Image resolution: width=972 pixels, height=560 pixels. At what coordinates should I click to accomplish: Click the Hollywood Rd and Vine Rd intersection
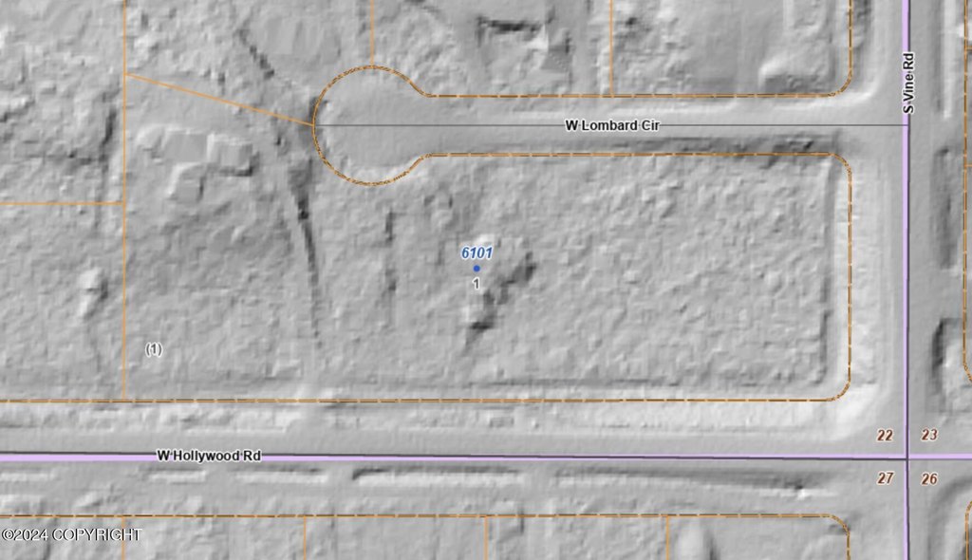click(907, 457)
